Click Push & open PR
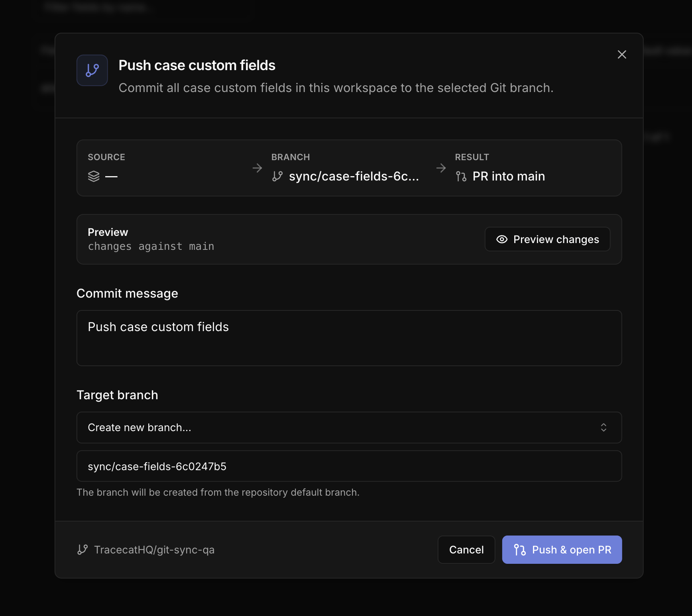Screen dimensions: 692x616 click(x=562, y=550)
